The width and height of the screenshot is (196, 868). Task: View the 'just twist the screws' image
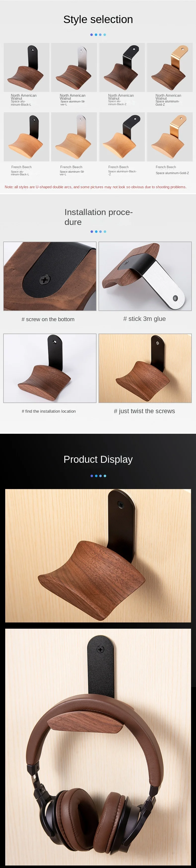(145, 368)
